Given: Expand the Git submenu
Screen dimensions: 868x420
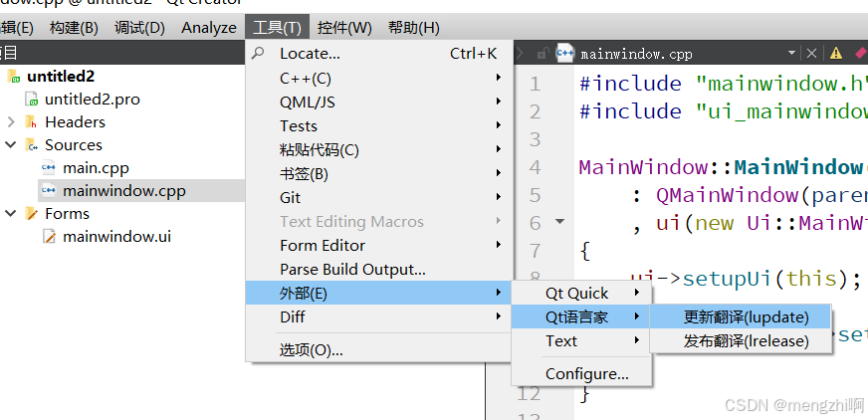Looking at the screenshot, I should tap(379, 197).
